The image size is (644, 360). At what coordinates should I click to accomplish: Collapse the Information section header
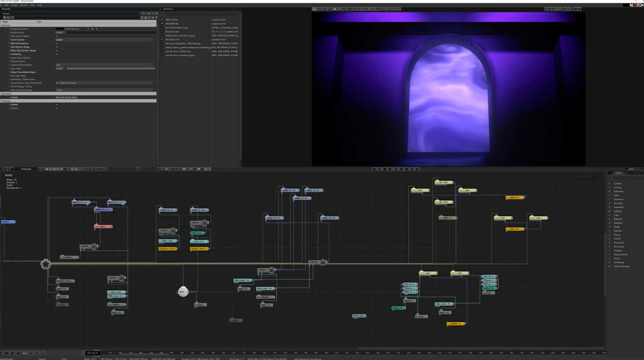(x=78, y=93)
